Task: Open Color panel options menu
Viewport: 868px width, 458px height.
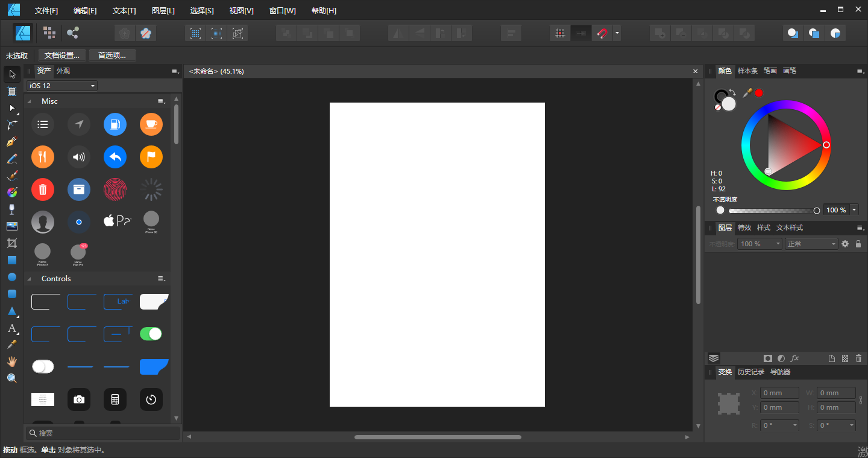Action: click(x=860, y=71)
